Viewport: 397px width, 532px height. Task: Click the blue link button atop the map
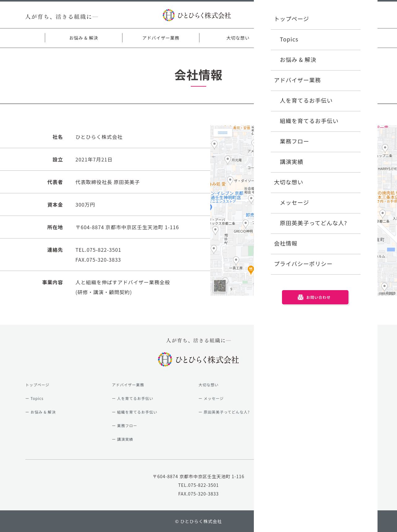click(223, 133)
